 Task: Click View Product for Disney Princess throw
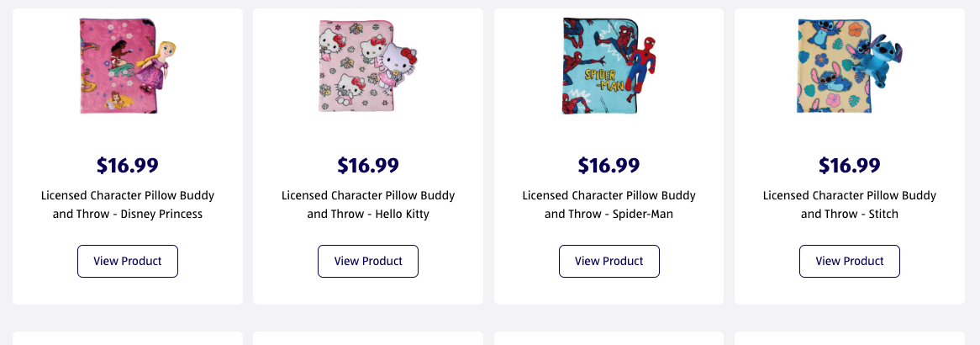128,261
